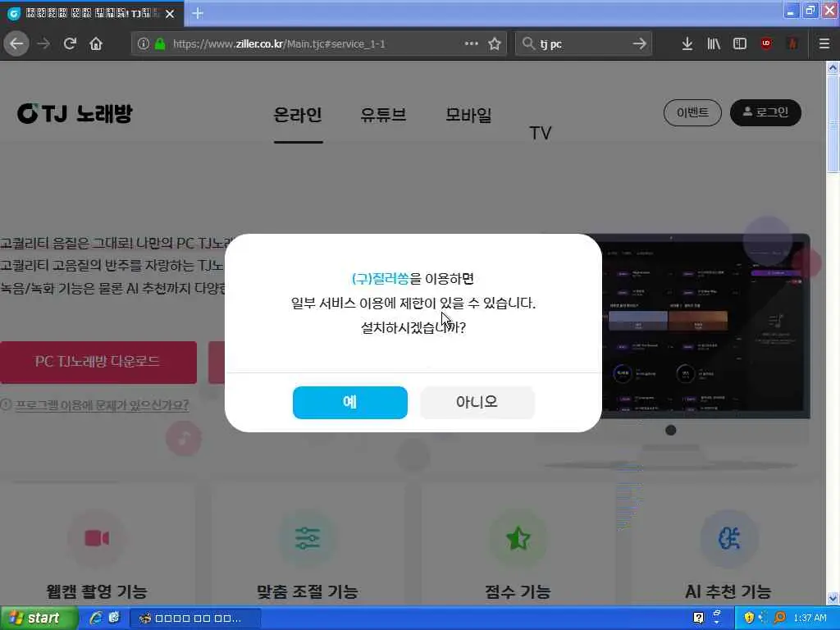Image resolution: width=840 pixels, height=630 pixels.
Task: Click the green star score feature icon
Action: 518,538
